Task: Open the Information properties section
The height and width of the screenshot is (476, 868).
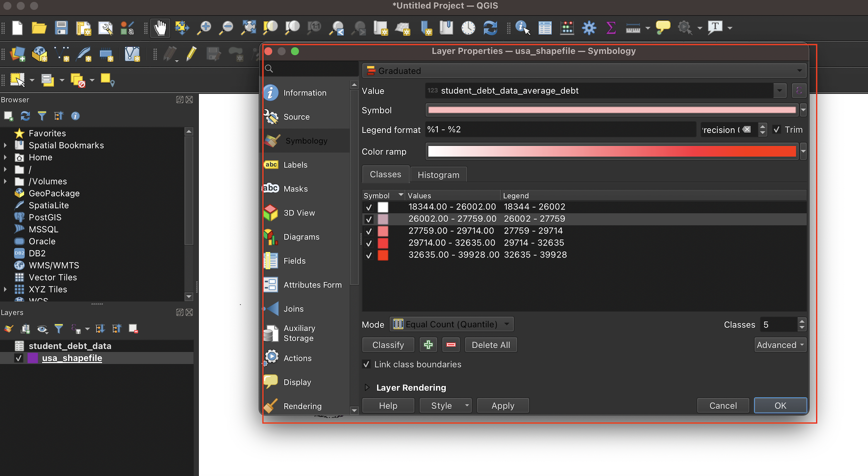Action: pos(306,93)
